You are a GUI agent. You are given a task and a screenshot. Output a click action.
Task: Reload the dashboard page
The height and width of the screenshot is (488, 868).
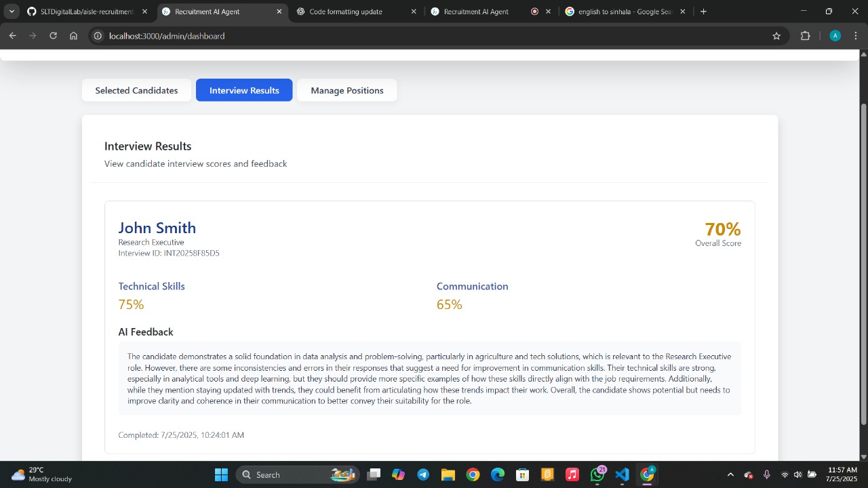click(53, 36)
